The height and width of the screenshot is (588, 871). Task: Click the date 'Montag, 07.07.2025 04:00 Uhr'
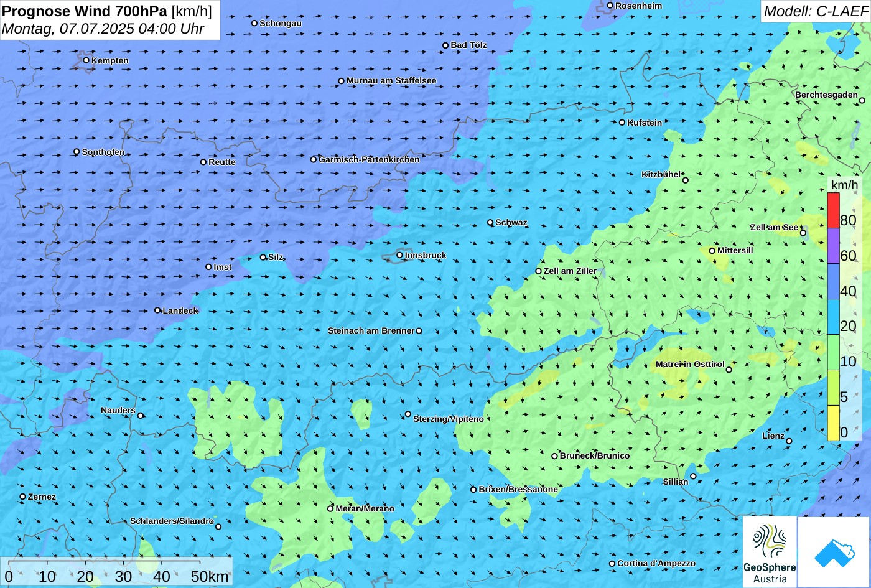tap(103, 29)
